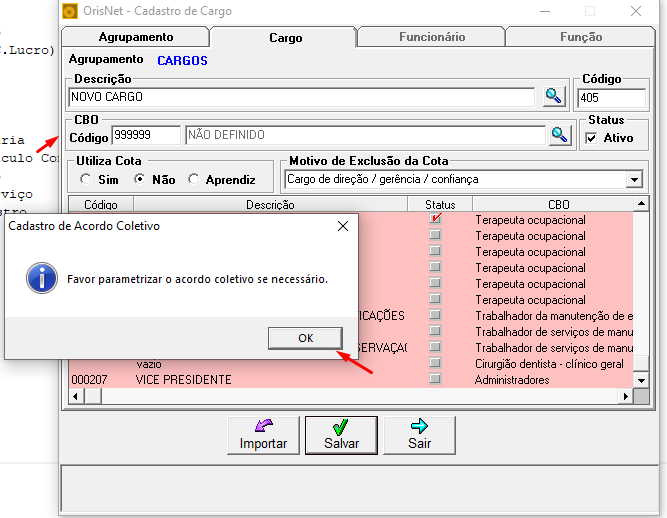This screenshot has width=667, height=518.
Task: Click the OrisNet app icon in the title bar
Action: click(70, 11)
